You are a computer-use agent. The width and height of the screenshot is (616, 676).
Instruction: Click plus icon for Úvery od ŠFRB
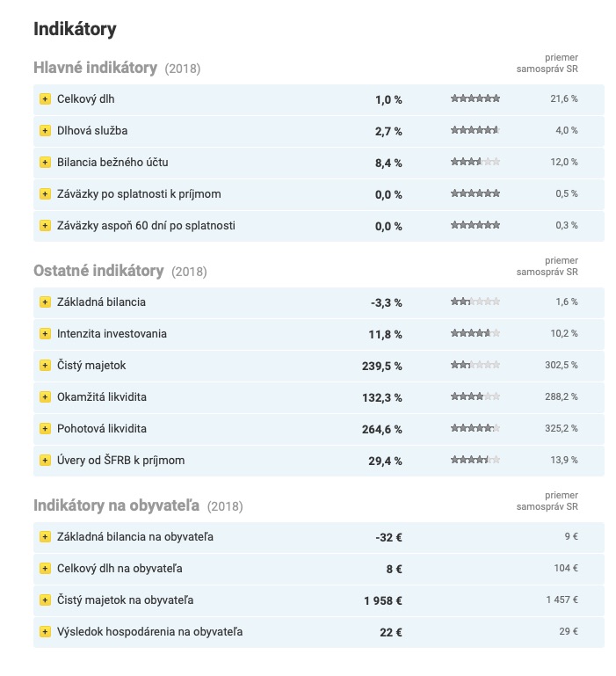[x=45, y=461]
